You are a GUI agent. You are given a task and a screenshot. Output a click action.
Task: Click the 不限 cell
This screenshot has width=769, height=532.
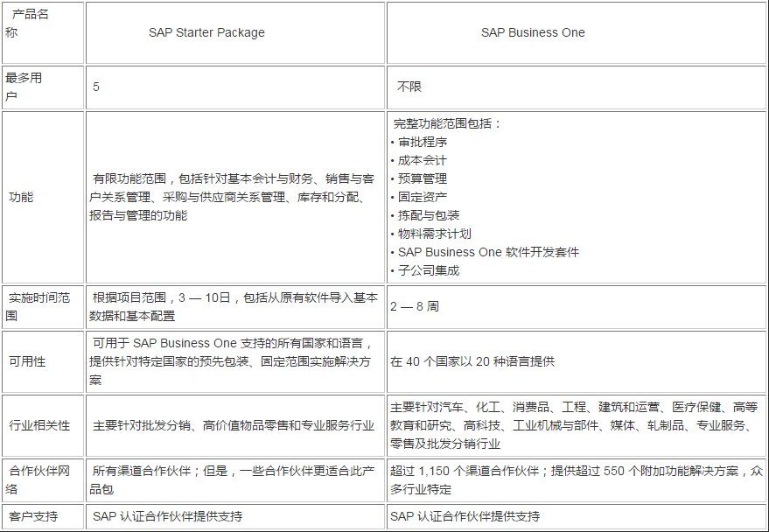point(577,87)
